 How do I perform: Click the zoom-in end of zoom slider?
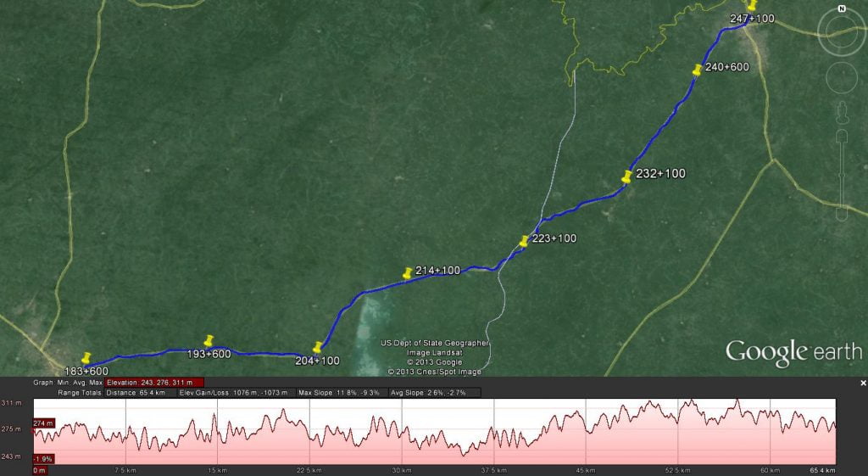pyautogui.click(x=842, y=137)
